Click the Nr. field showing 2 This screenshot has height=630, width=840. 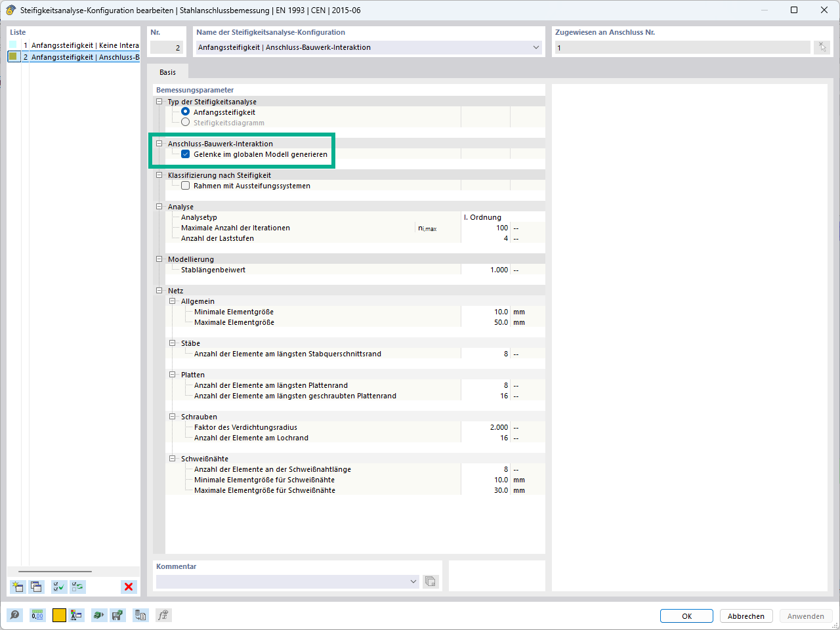click(x=166, y=47)
